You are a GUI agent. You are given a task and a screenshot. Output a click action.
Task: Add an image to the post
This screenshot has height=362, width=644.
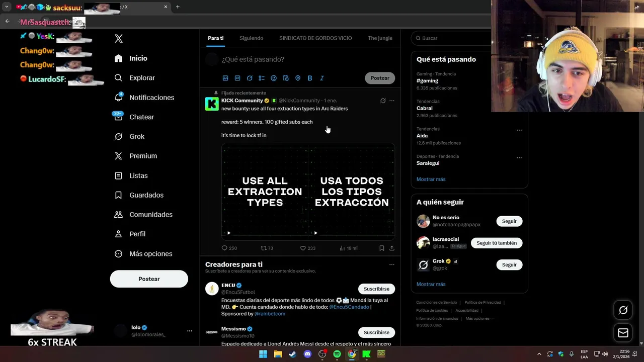click(225, 78)
